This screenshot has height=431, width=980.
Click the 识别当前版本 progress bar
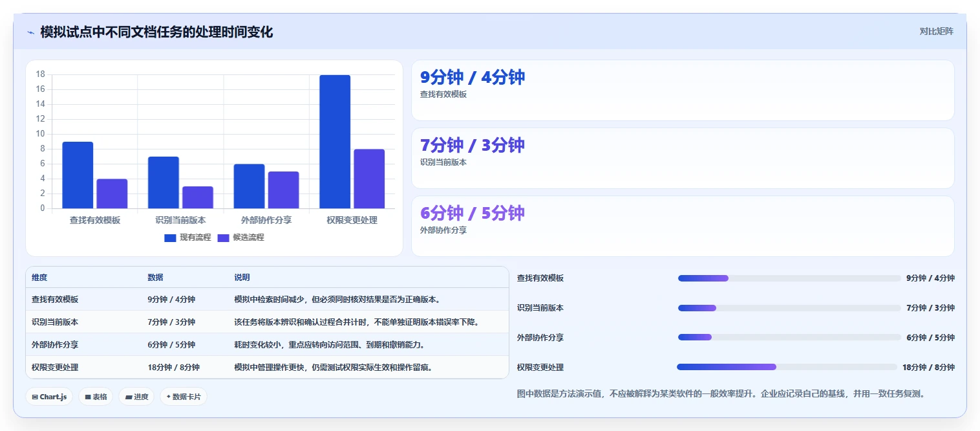[x=789, y=308]
